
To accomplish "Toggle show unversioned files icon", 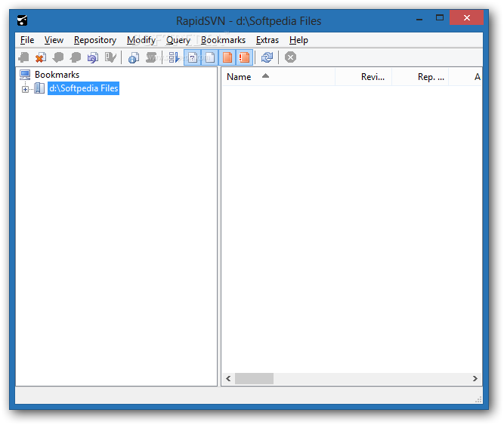I will pos(192,57).
